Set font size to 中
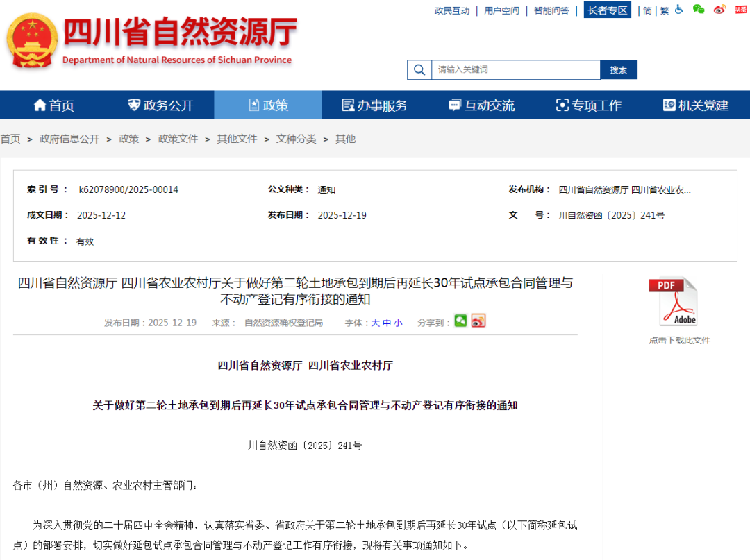The image size is (750, 560). pos(387,323)
